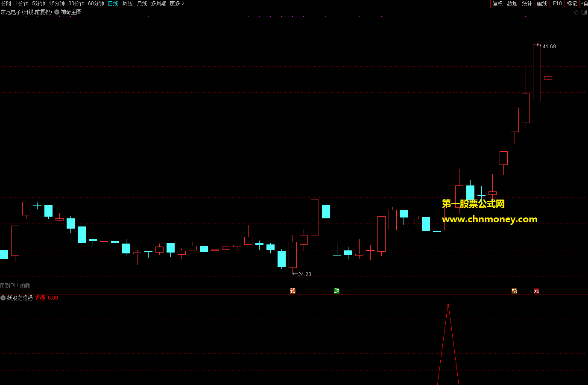Select the 30分钟 period tab

pos(76,3)
